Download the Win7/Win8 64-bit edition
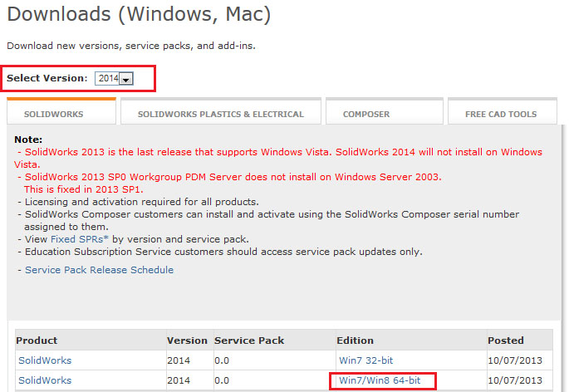The image size is (569, 392). pos(380,380)
